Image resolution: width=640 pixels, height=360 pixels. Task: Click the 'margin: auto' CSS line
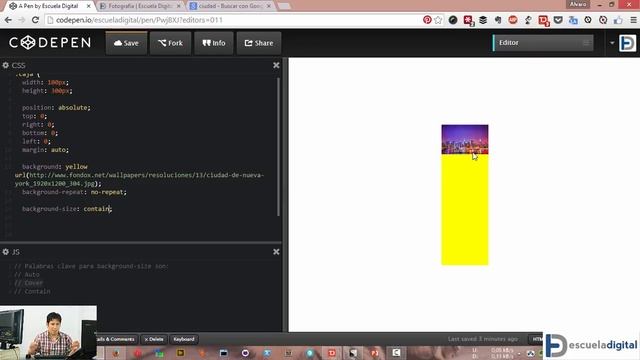click(x=45, y=150)
